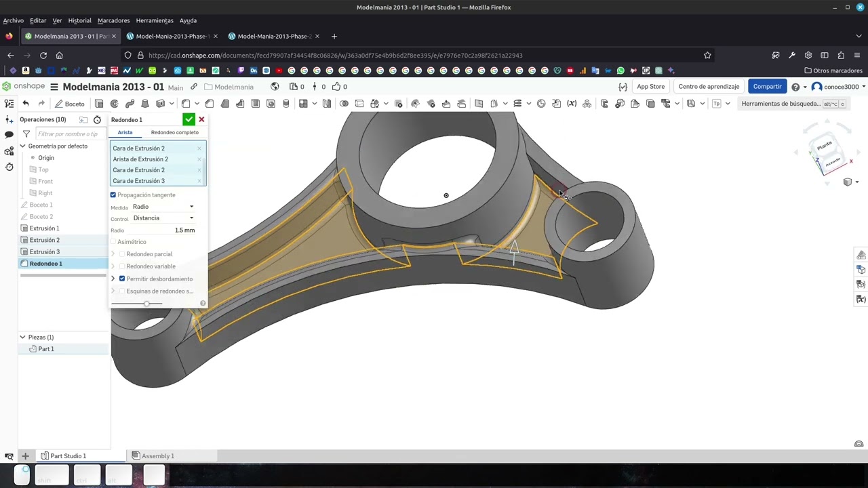Open the App Store button
This screenshot has width=868, height=488.
(650, 87)
